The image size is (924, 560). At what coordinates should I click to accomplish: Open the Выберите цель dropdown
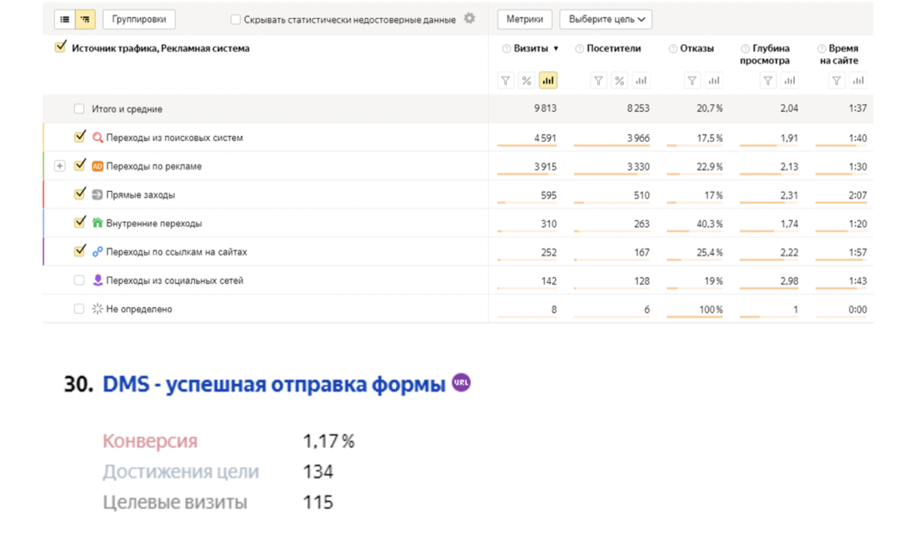pos(606,19)
